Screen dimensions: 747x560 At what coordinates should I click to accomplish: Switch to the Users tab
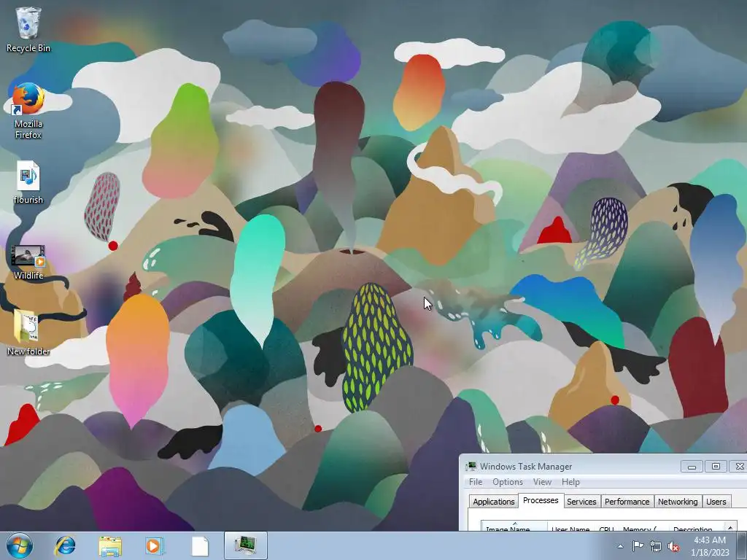pyautogui.click(x=716, y=502)
